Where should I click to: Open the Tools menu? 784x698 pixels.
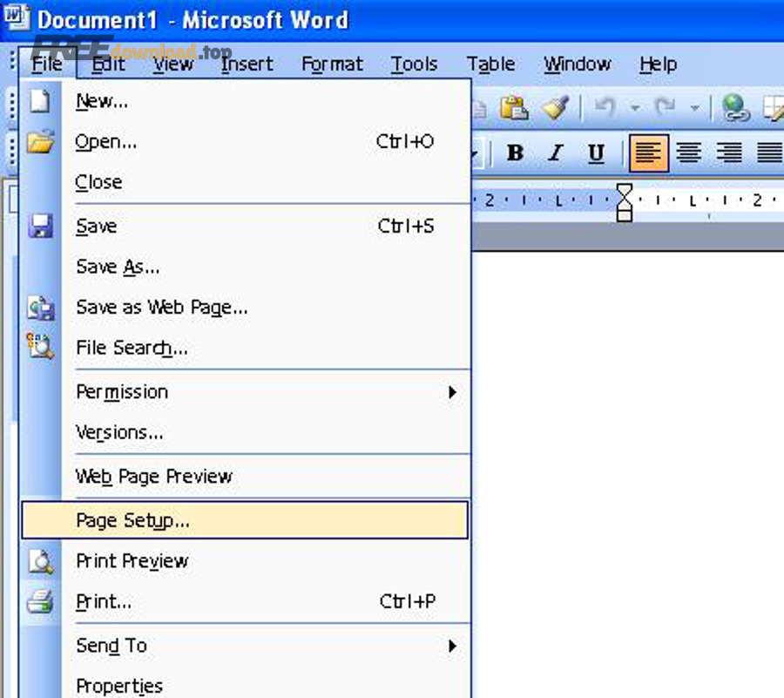pos(414,64)
